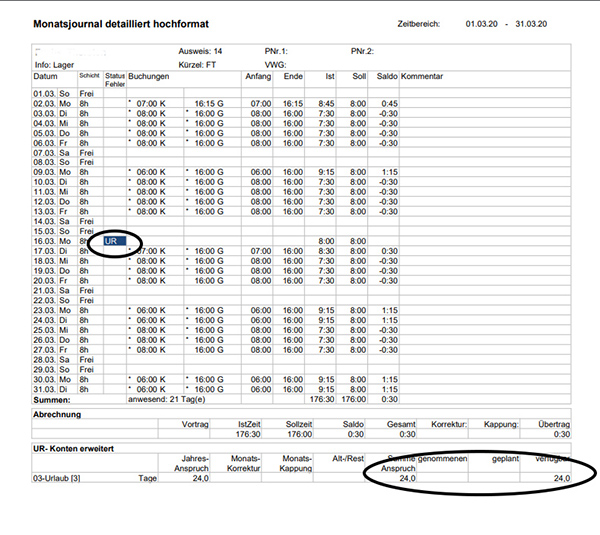
Task: Click the 'Monats-Kappung' column header
Action: click(295, 463)
